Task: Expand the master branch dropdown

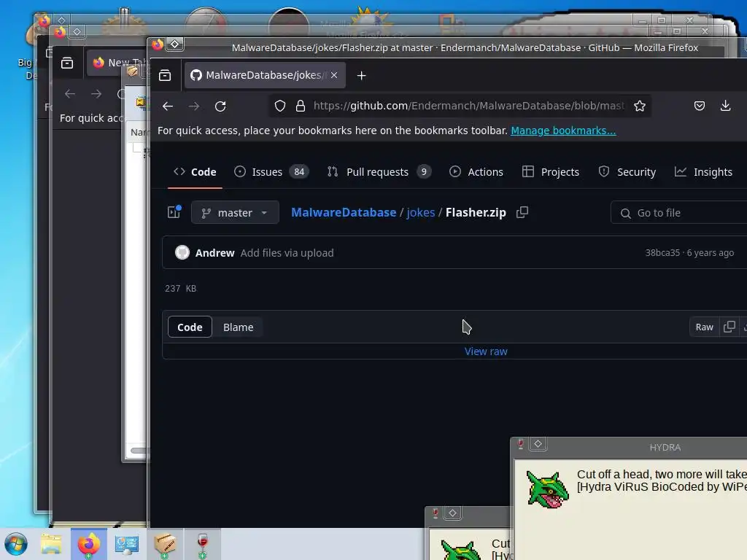Action: (x=235, y=212)
